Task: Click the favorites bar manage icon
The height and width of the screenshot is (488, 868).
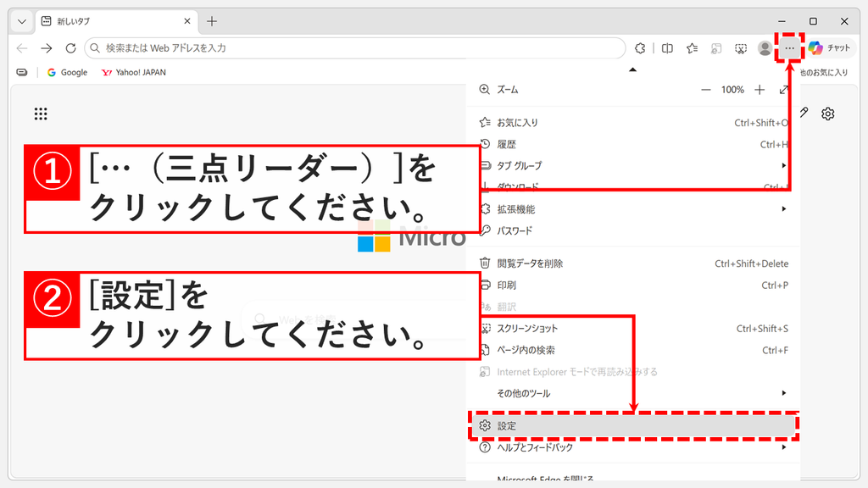Action: (21, 73)
